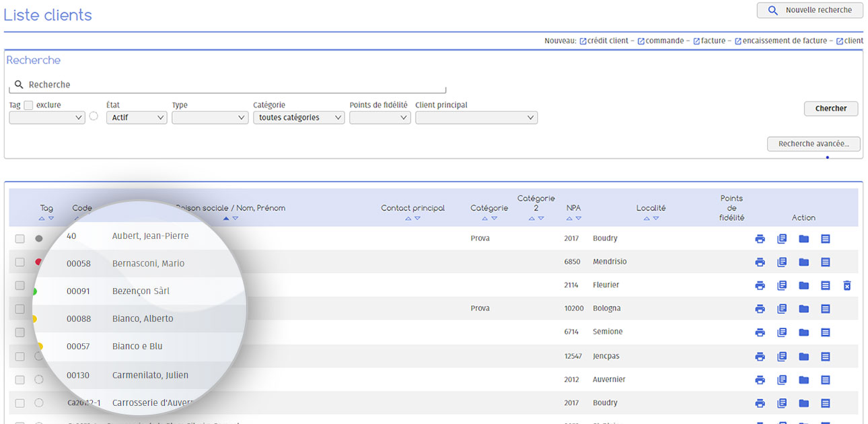The width and height of the screenshot is (868, 424).
Task: Open the commande creation link in Nouveau bar
Action: click(663, 40)
